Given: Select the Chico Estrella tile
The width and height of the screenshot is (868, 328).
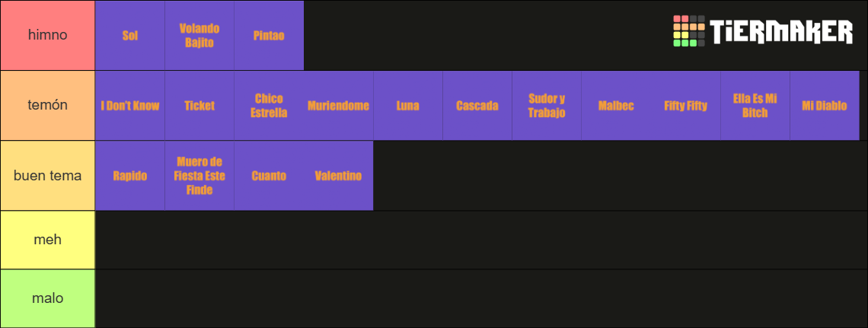Looking at the screenshot, I should (269, 106).
